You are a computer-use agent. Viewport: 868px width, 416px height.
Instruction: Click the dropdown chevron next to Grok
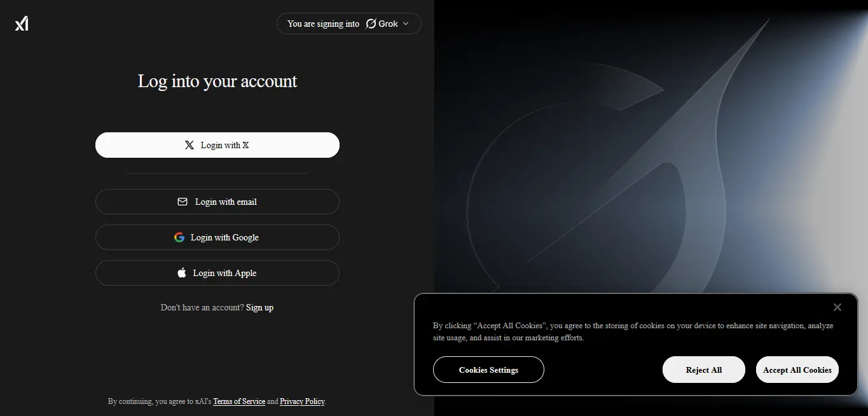406,24
